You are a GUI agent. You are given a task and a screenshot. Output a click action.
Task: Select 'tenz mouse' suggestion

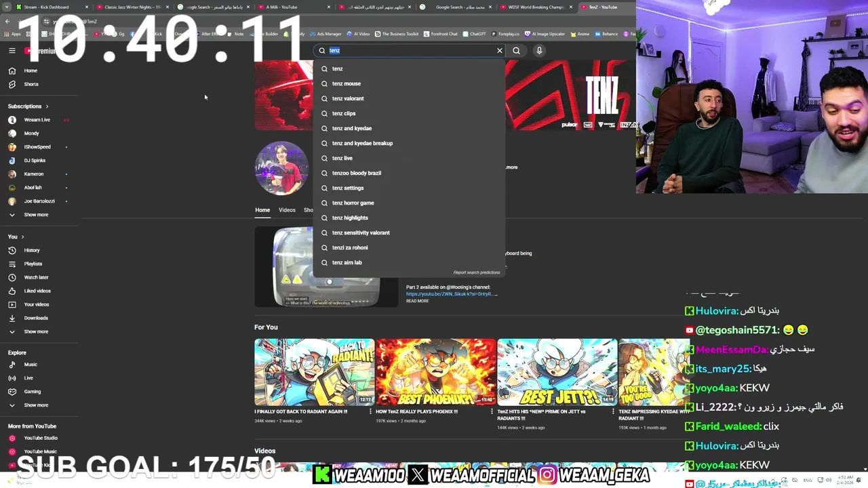(x=409, y=83)
